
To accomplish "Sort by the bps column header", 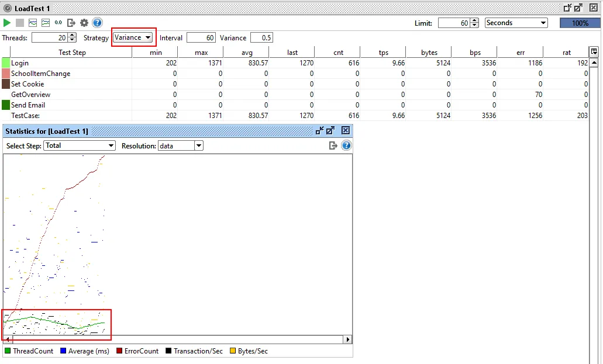I will (474, 52).
